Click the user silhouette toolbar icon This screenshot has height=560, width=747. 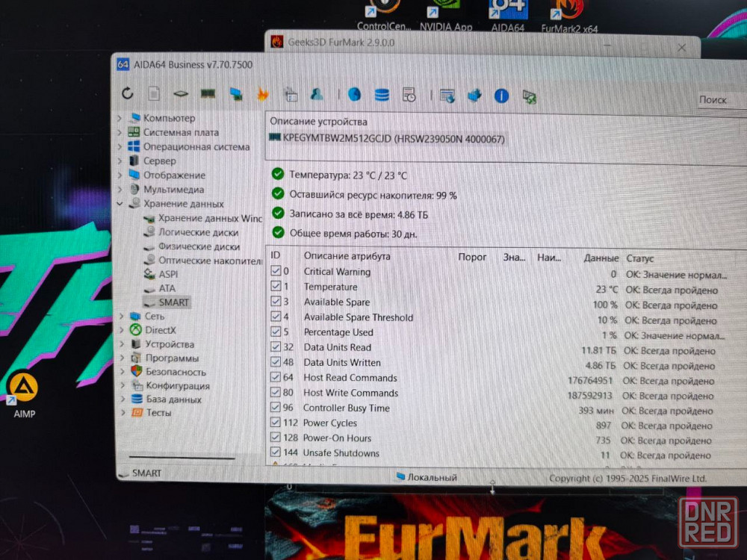317,94
